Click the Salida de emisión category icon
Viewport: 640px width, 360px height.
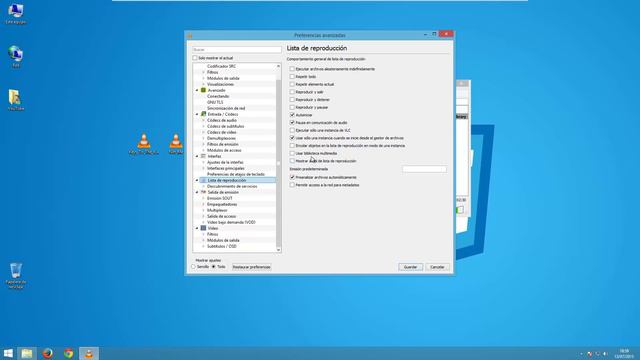(x=203, y=192)
